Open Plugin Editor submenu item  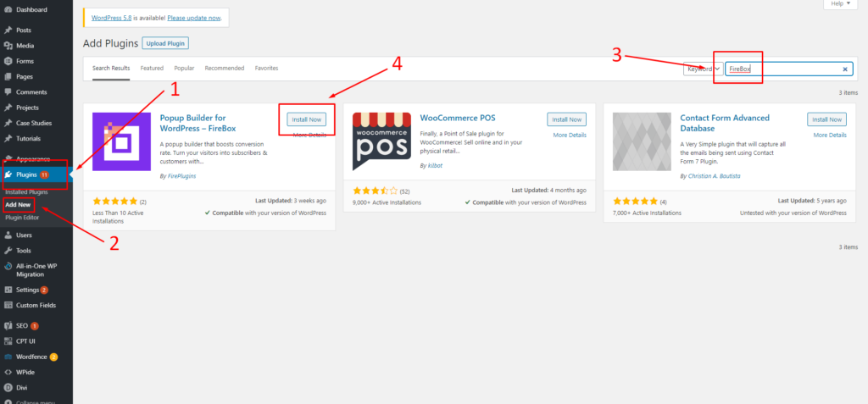[22, 218]
